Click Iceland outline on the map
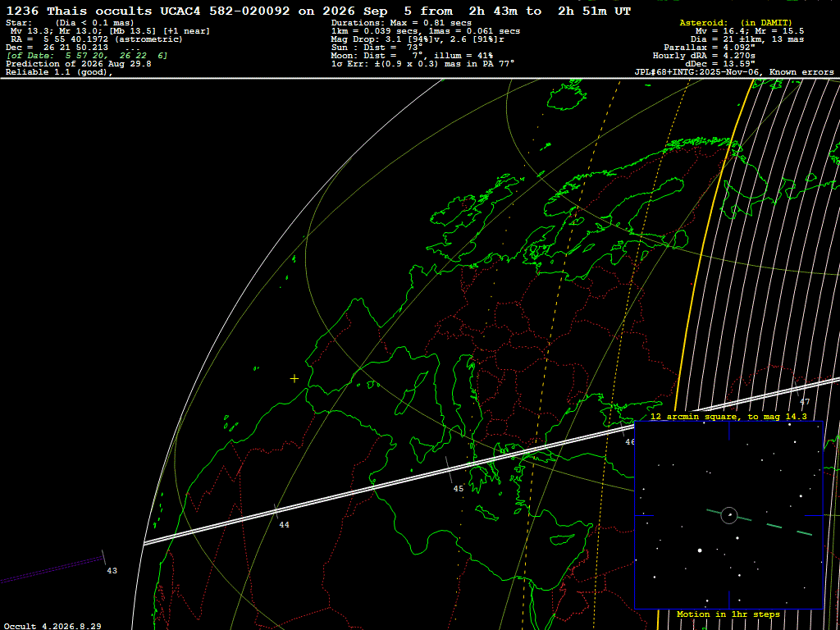The height and width of the screenshot is (630, 840). [x=567, y=95]
